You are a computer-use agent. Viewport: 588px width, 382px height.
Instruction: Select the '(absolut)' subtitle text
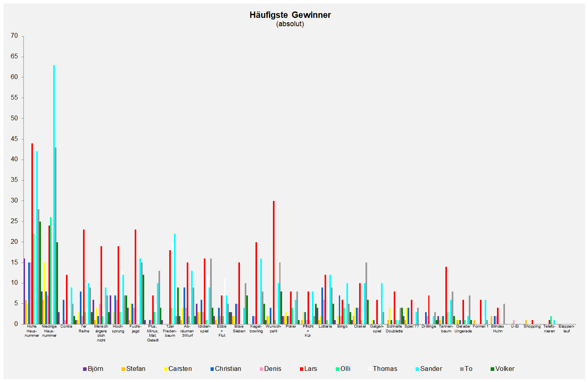click(x=290, y=24)
